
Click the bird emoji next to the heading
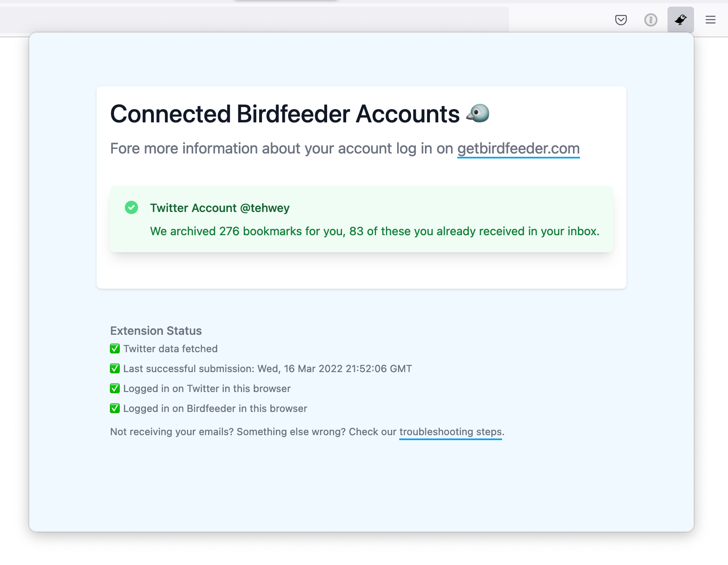click(x=478, y=113)
